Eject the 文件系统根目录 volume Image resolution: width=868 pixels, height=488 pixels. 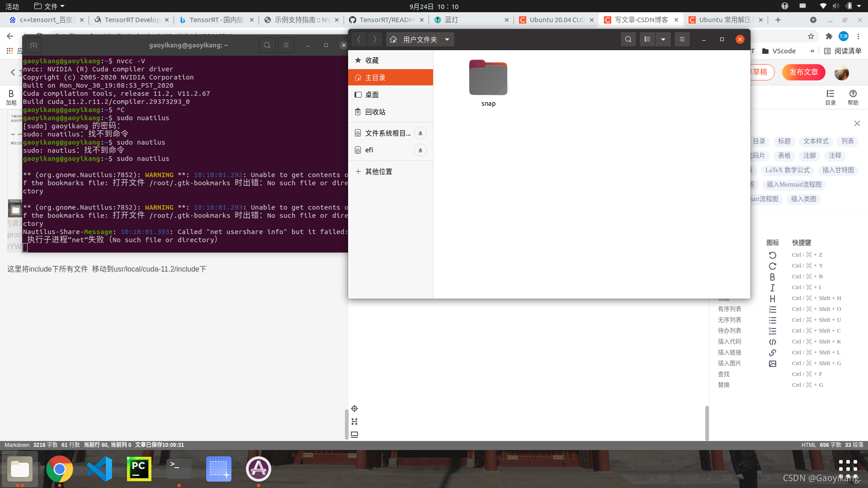point(420,133)
